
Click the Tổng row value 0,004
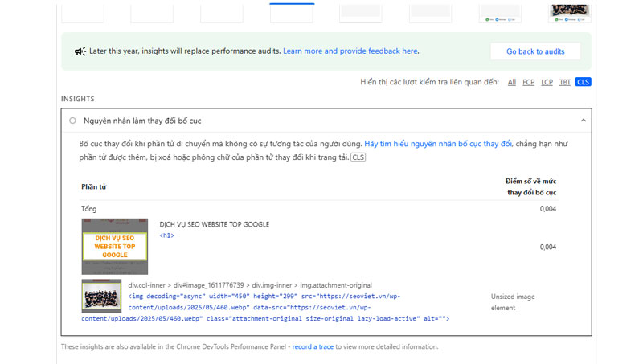coord(548,209)
